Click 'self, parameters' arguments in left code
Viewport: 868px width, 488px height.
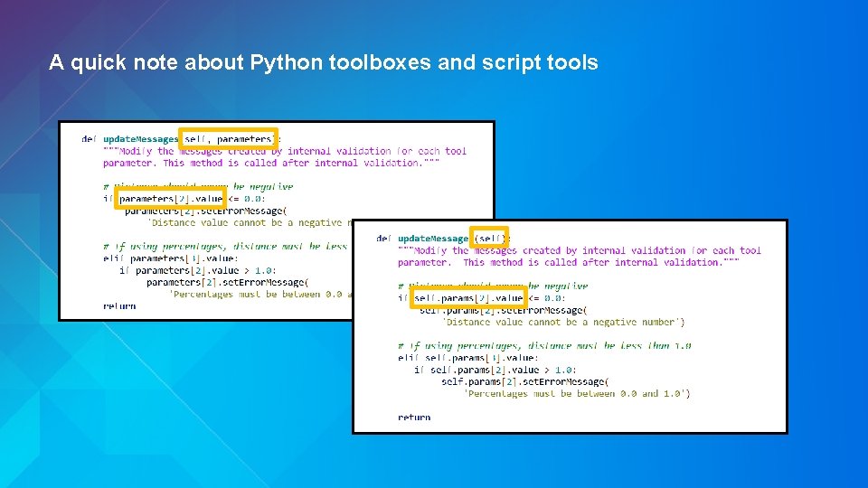click(228, 139)
